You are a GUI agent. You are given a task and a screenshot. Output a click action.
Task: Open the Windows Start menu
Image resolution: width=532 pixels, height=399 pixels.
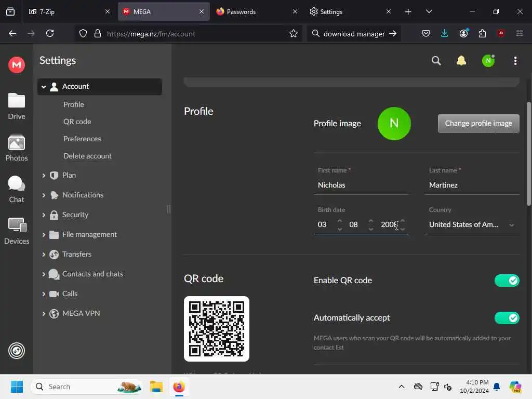[x=17, y=387]
